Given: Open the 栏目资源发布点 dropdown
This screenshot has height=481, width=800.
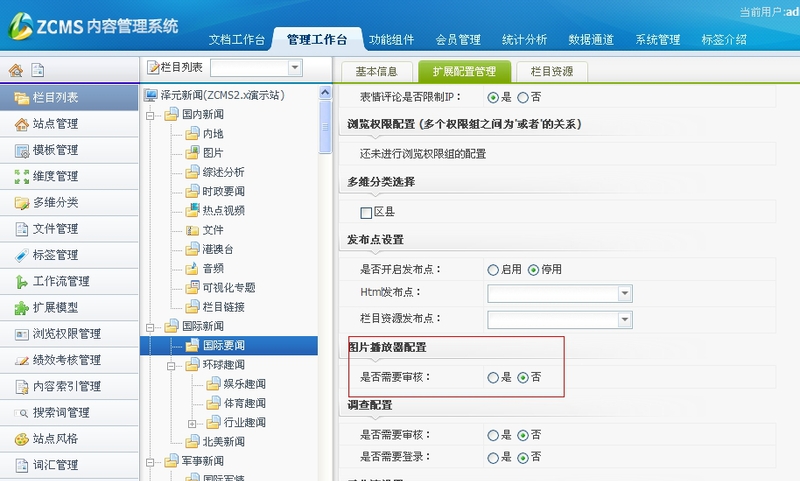Looking at the screenshot, I should (x=625, y=320).
